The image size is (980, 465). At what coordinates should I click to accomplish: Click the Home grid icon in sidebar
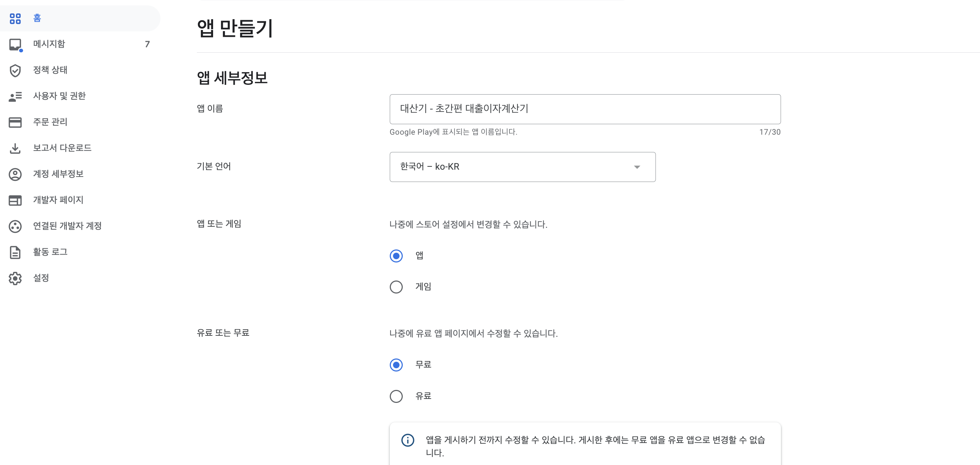(15, 18)
